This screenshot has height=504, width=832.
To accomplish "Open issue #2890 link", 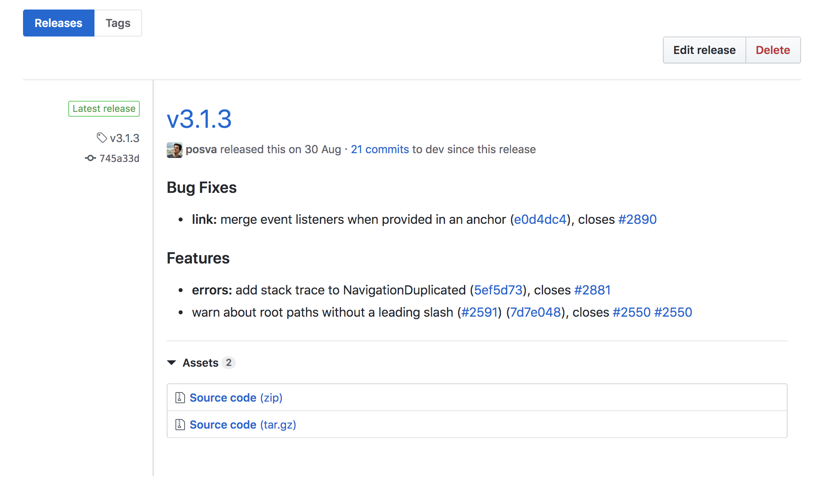I will click(637, 219).
